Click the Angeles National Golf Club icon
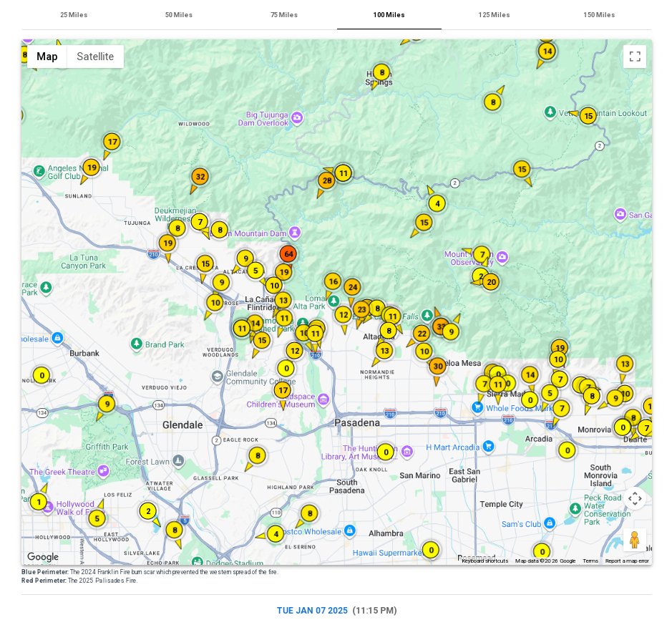 [x=39, y=172]
